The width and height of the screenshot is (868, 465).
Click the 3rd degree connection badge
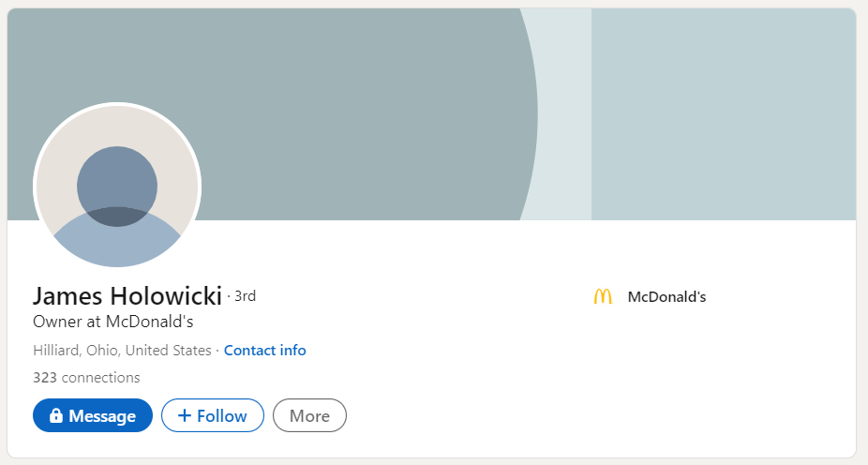pyautogui.click(x=245, y=296)
